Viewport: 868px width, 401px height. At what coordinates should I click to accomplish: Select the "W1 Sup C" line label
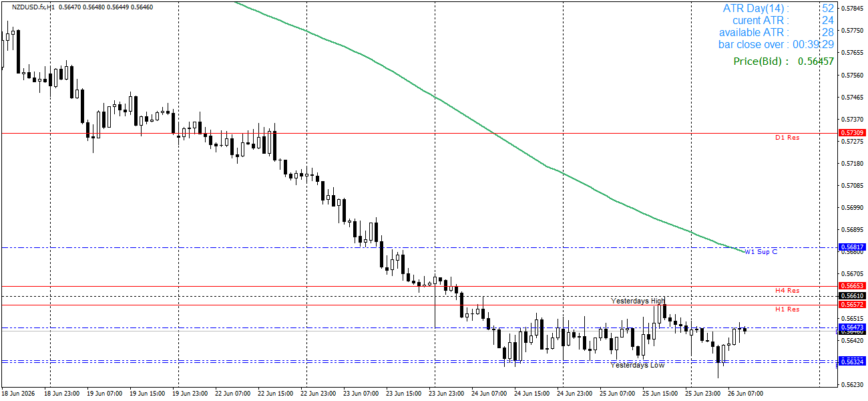[x=761, y=252]
